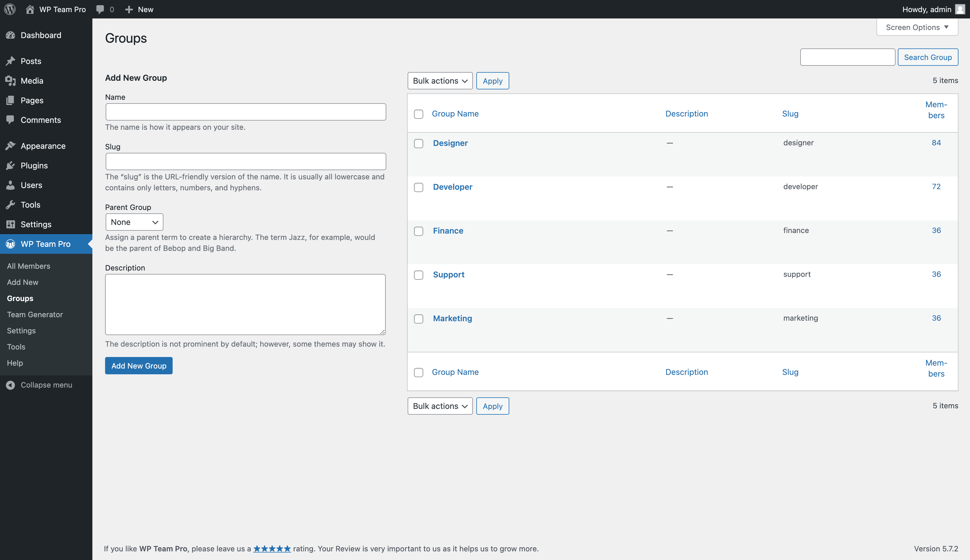Image resolution: width=970 pixels, height=560 pixels.
Task: Open All Members in the sidebar
Action: coord(29,266)
